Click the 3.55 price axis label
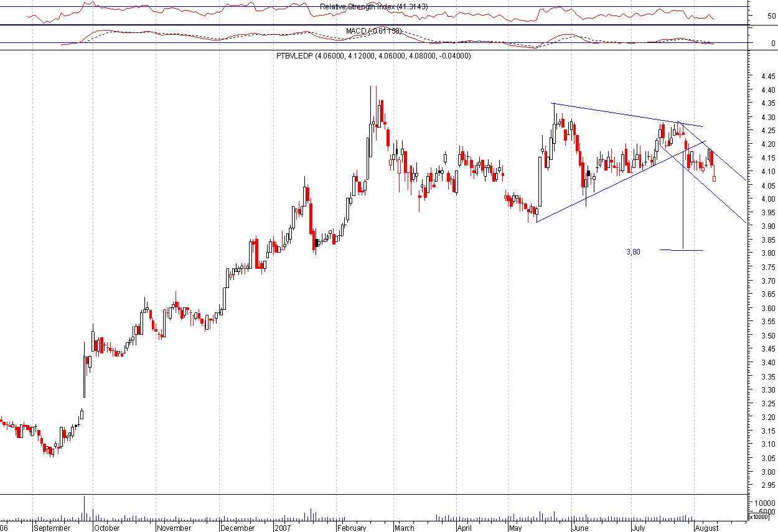 tap(768, 322)
